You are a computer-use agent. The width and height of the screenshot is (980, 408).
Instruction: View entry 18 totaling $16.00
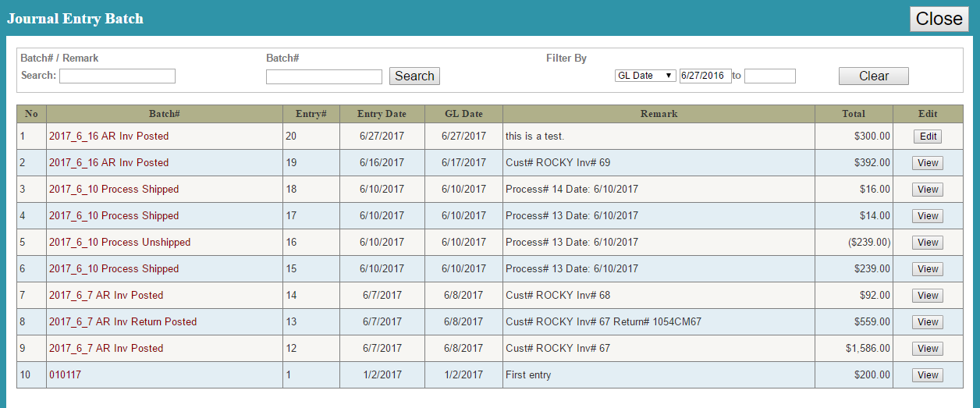click(x=928, y=190)
